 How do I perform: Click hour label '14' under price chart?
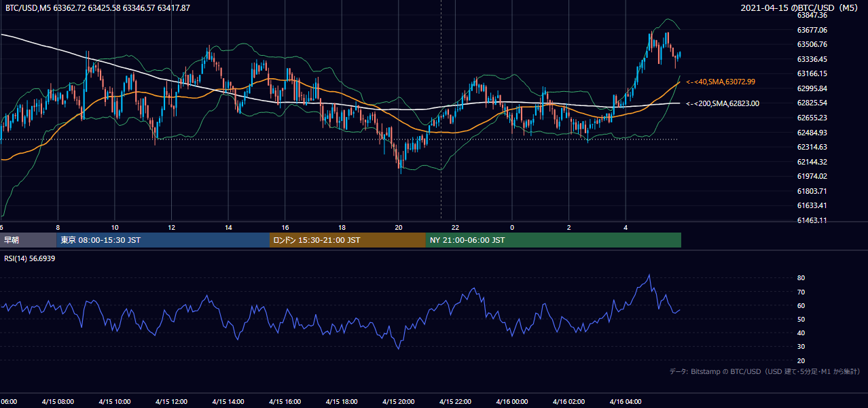click(228, 228)
